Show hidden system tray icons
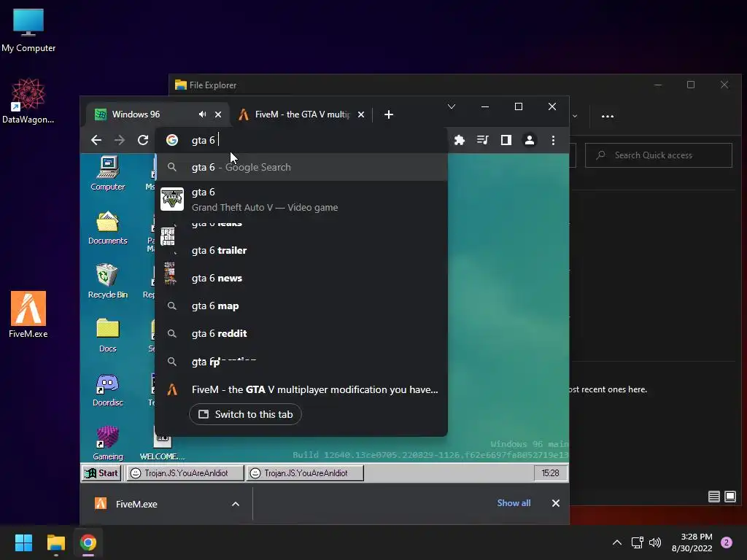 click(x=617, y=542)
